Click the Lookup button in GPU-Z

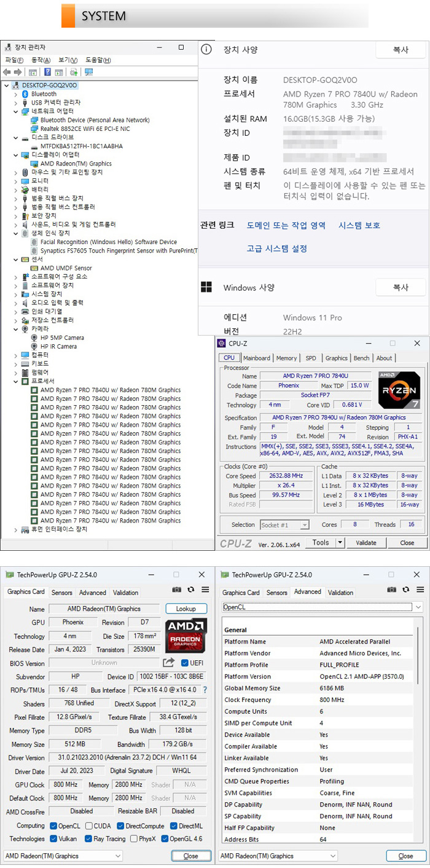(x=186, y=609)
